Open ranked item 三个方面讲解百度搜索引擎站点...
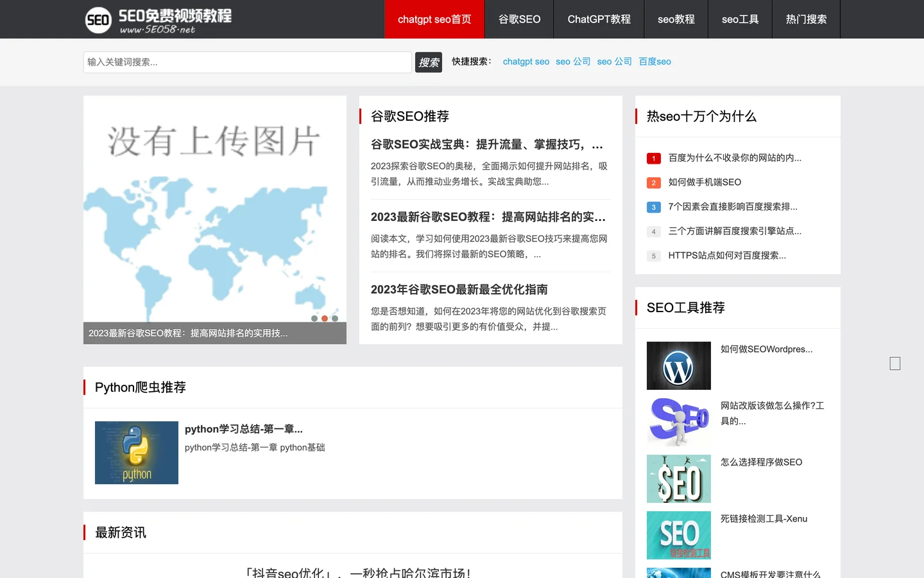This screenshot has width=924, height=578. pos(735,231)
